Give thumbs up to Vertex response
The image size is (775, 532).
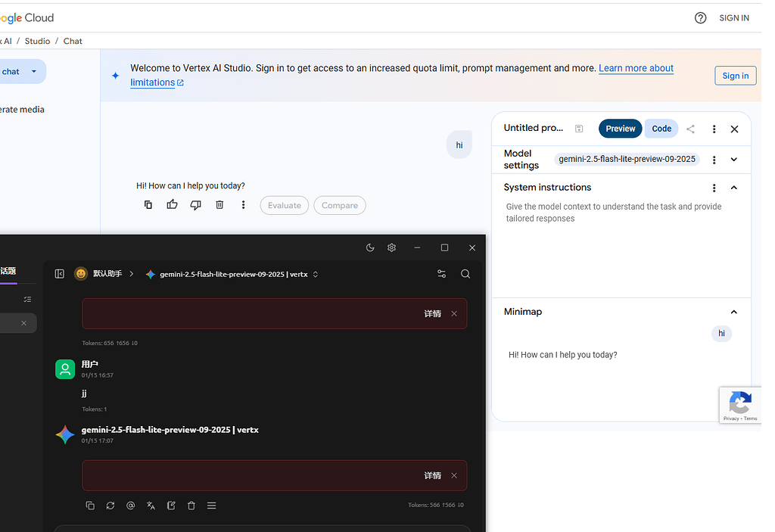(x=172, y=204)
